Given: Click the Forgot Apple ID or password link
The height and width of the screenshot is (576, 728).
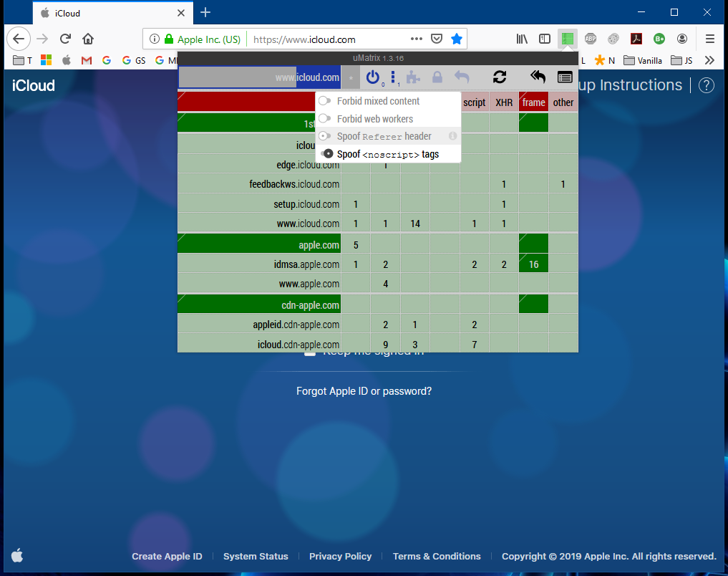Looking at the screenshot, I should (364, 390).
